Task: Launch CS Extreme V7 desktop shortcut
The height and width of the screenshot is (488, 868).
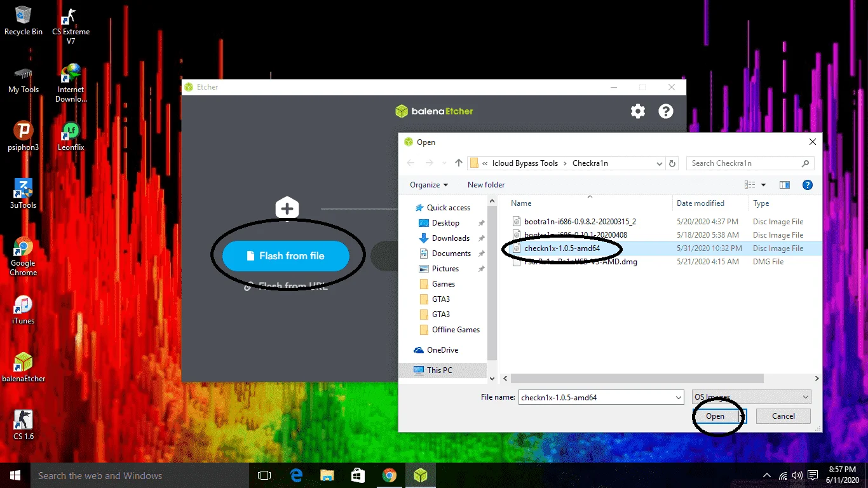Action: [x=71, y=27]
